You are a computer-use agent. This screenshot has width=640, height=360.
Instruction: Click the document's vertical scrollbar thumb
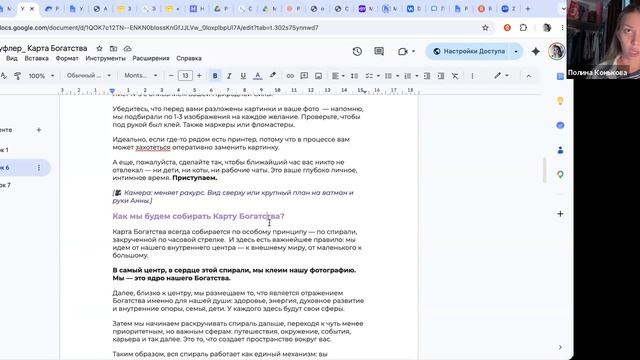pyautogui.click(x=544, y=170)
